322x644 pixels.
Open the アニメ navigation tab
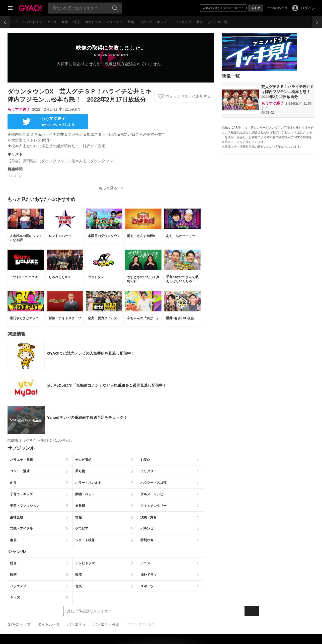(52, 22)
